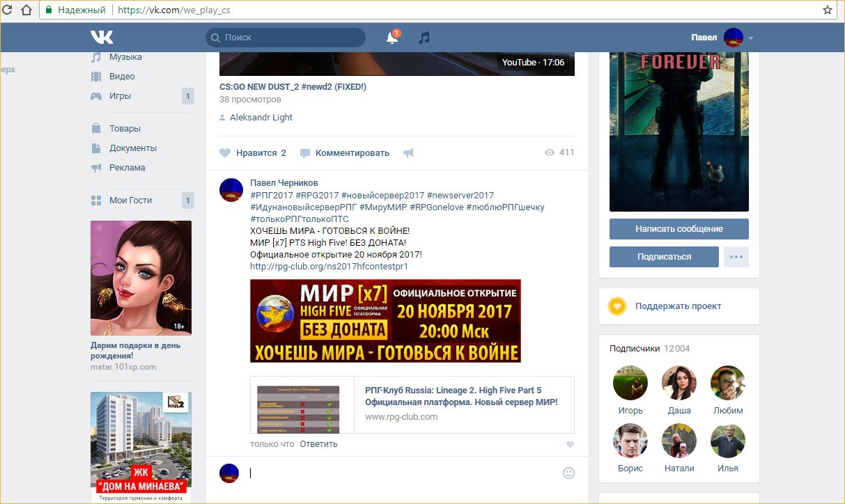Click the Мои Гости grid icon
The image size is (845, 504).
point(96,200)
